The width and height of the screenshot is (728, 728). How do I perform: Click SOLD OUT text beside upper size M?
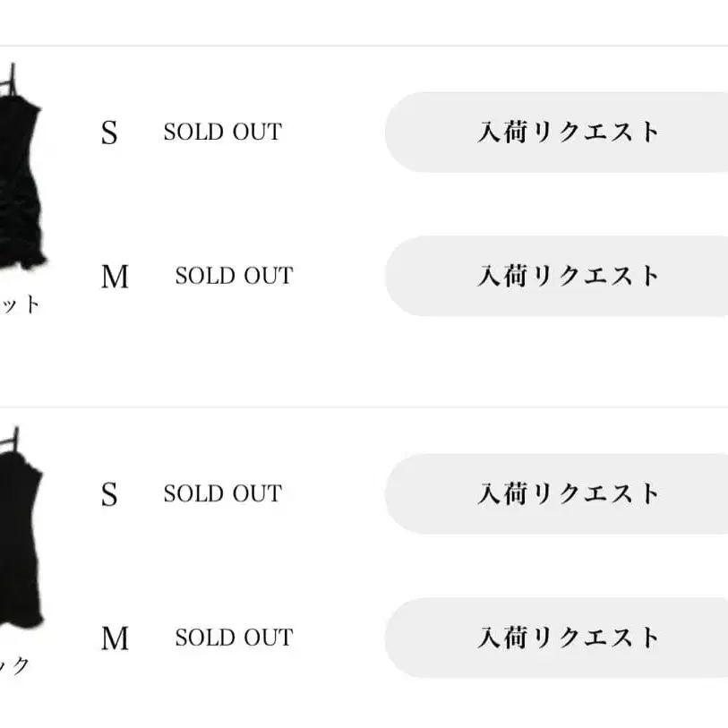point(234,276)
